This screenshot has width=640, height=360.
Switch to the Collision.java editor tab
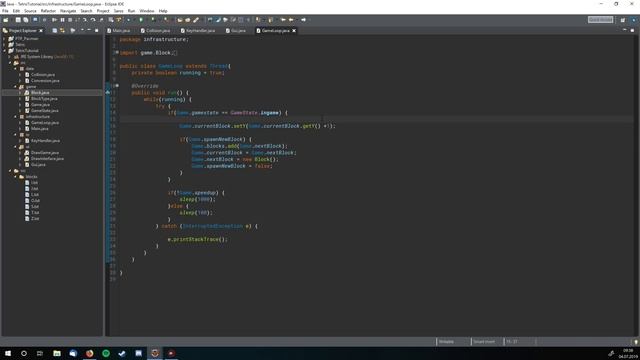[156, 31]
